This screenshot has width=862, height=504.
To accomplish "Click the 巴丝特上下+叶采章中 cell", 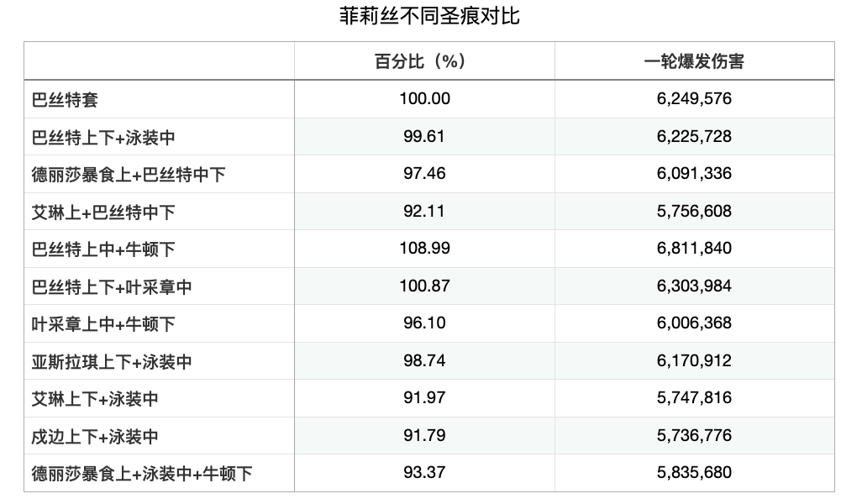I will click(112, 286).
